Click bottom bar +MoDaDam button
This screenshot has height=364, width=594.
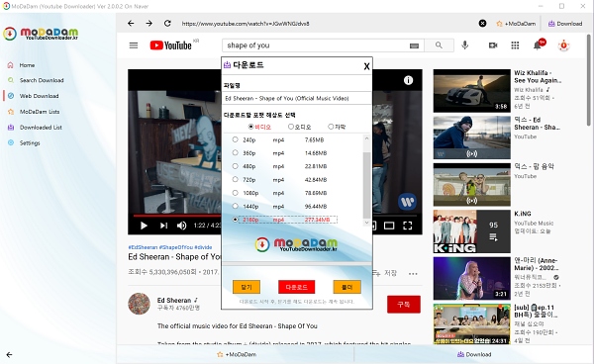tap(237, 354)
